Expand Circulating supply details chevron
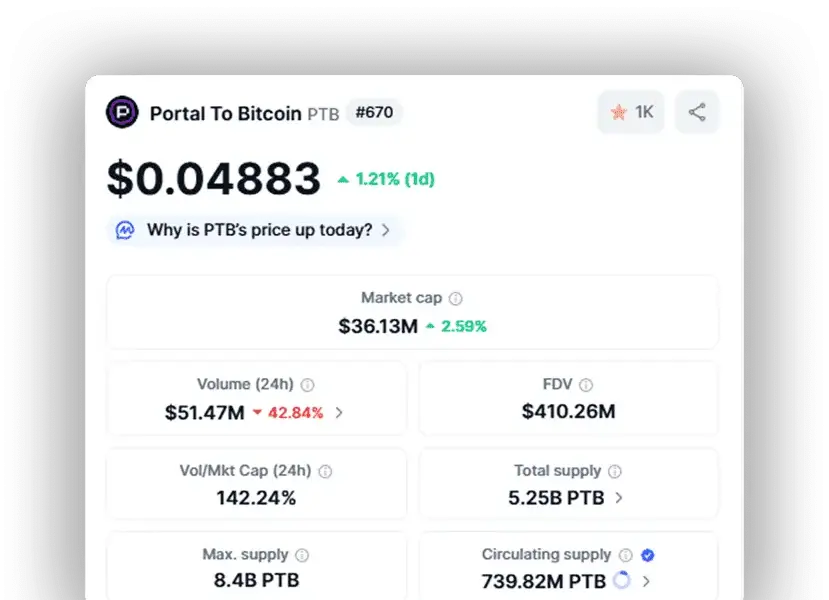 click(646, 581)
